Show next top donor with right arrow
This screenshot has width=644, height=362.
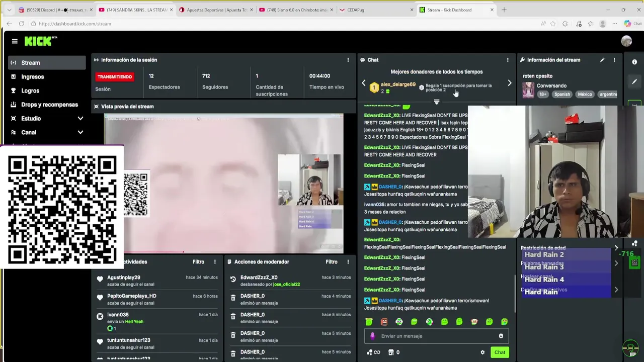pos(509,83)
